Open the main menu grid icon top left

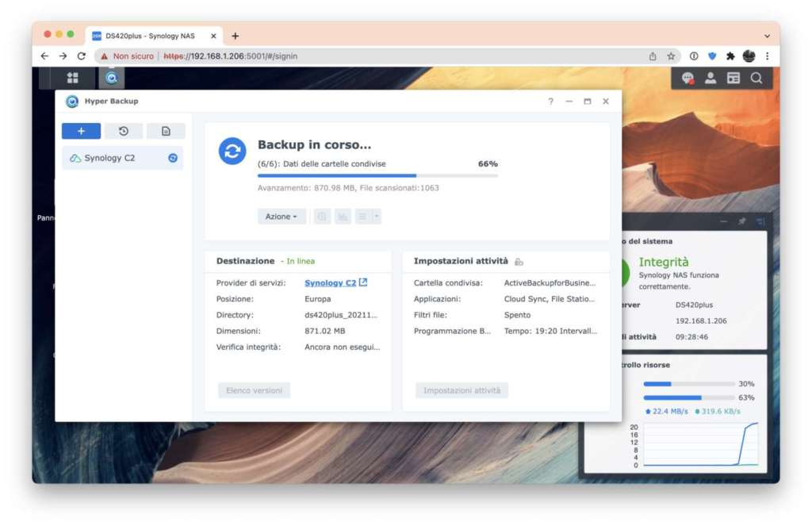click(x=73, y=78)
